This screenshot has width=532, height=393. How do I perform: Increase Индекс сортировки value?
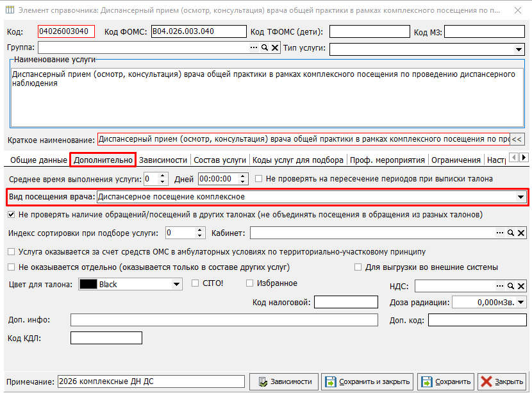200,230
